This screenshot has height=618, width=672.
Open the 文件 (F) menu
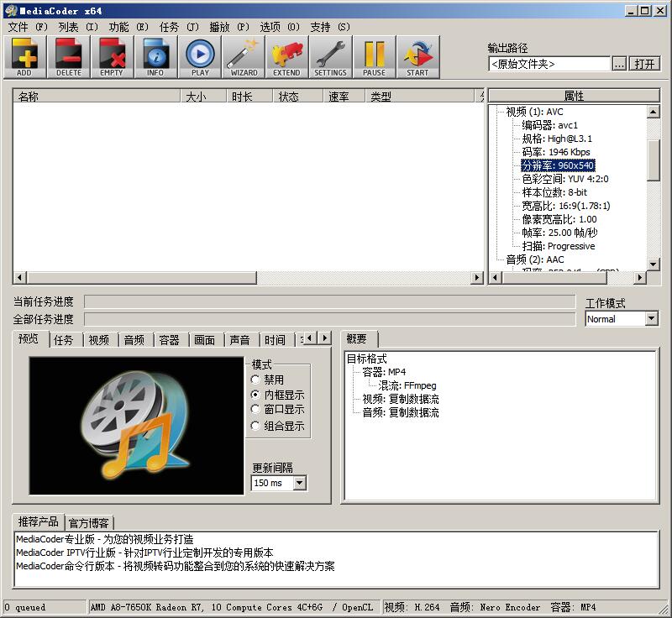point(28,28)
